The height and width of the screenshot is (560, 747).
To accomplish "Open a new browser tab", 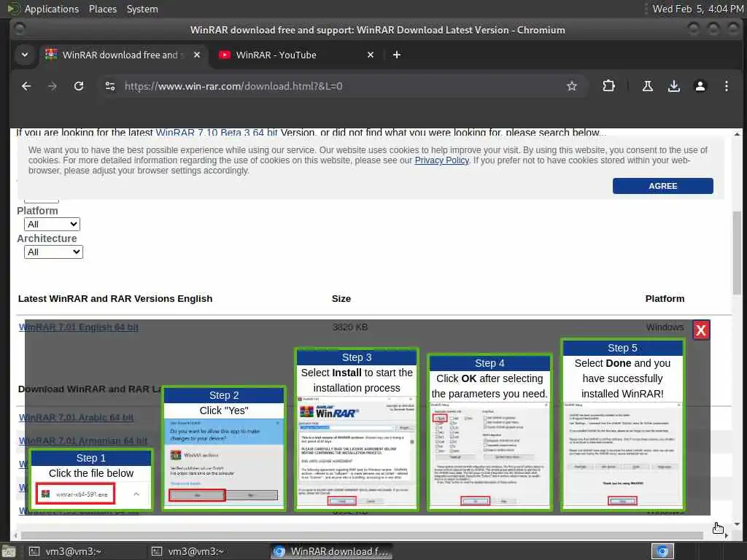I will click(x=396, y=55).
